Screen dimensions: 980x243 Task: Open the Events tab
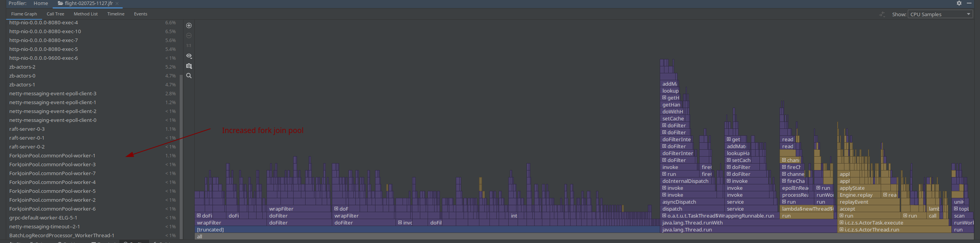tap(141, 14)
